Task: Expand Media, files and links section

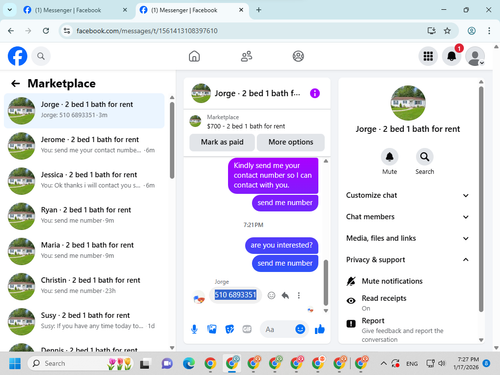Action: point(408,238)
